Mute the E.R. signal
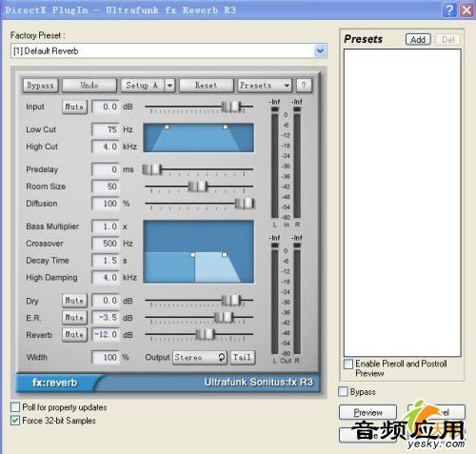Image resolution: width=476 pixels, height=454 pixels. pyautogui.click(x=74, y=318)
